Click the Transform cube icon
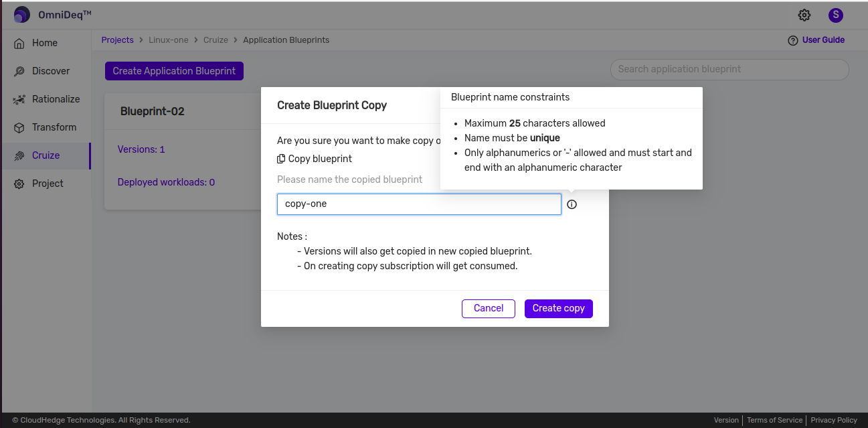This screenshot has width=868, height=428. point(19,127)
